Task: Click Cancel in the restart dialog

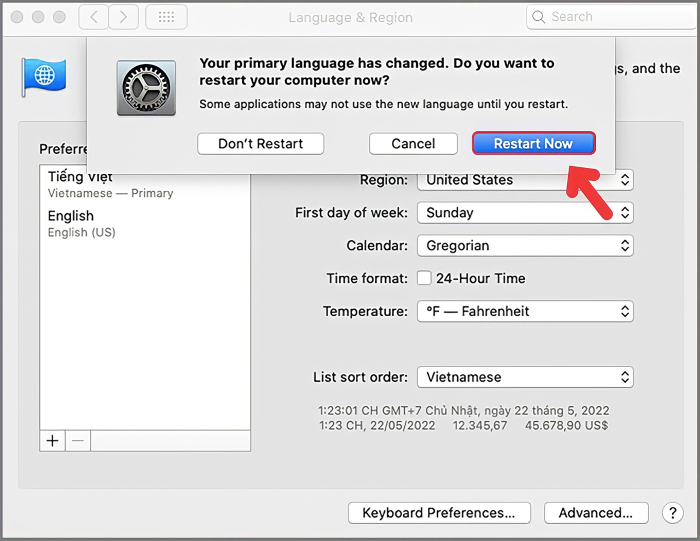Action: [413, 144]
